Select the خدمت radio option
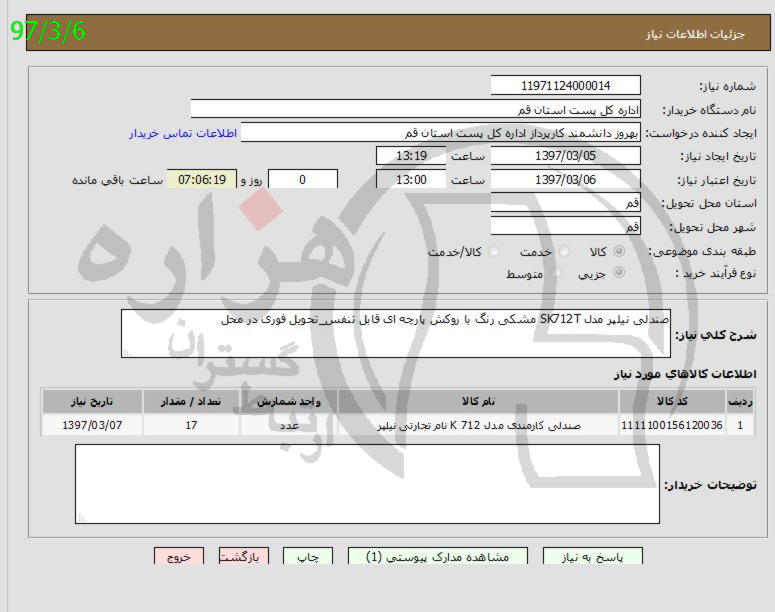 564,252
